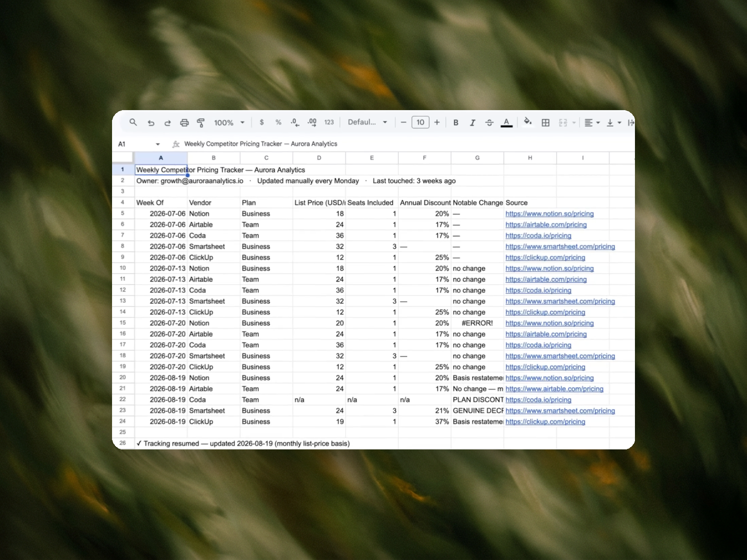Click the font size field showing 10

click(420, 122)
